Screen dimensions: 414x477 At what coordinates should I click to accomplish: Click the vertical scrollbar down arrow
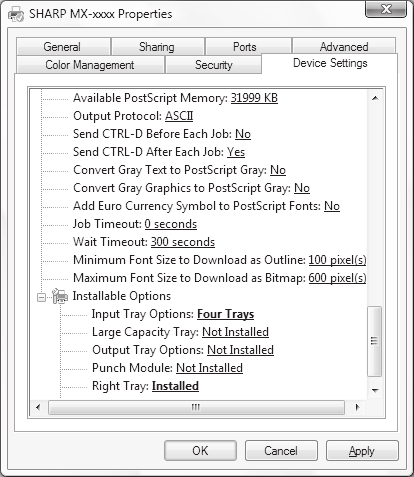[375, 390]
